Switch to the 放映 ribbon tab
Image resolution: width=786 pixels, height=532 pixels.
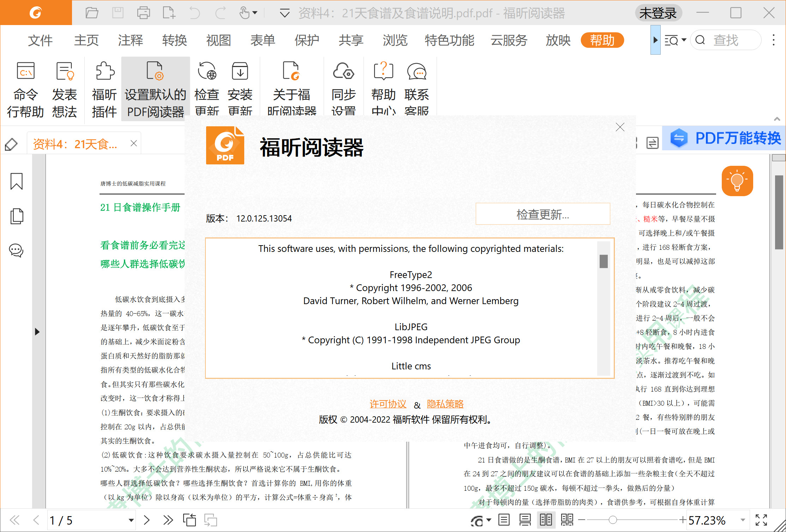pyautogui.click(x=558, y=40)
